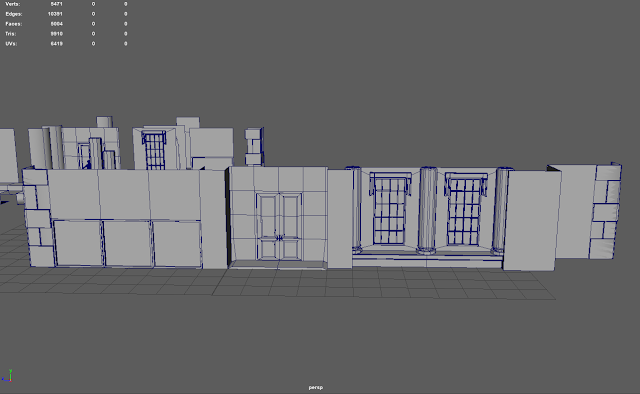
Task: Select the middle recessed panel on the wall
Action: (128, 243)
